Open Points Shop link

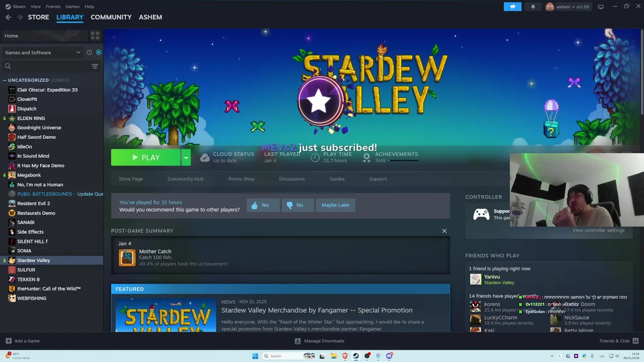coord(242,179)
